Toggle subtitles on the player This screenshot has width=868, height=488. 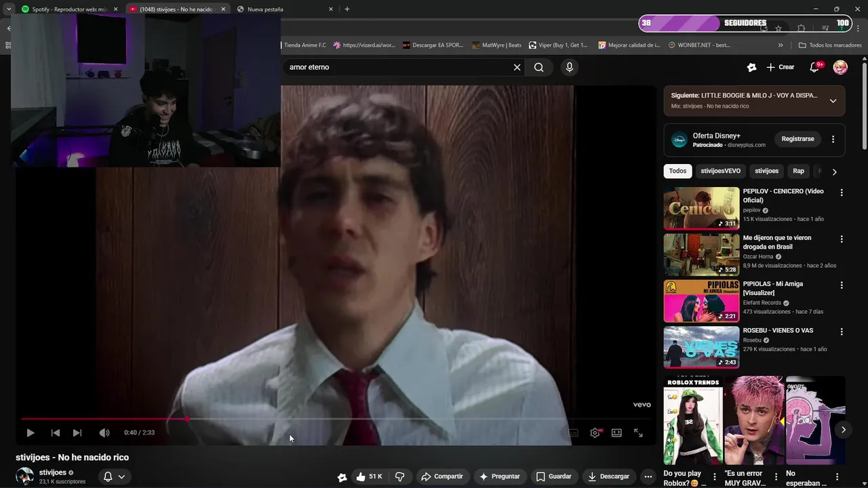click(x=573, y=432)
